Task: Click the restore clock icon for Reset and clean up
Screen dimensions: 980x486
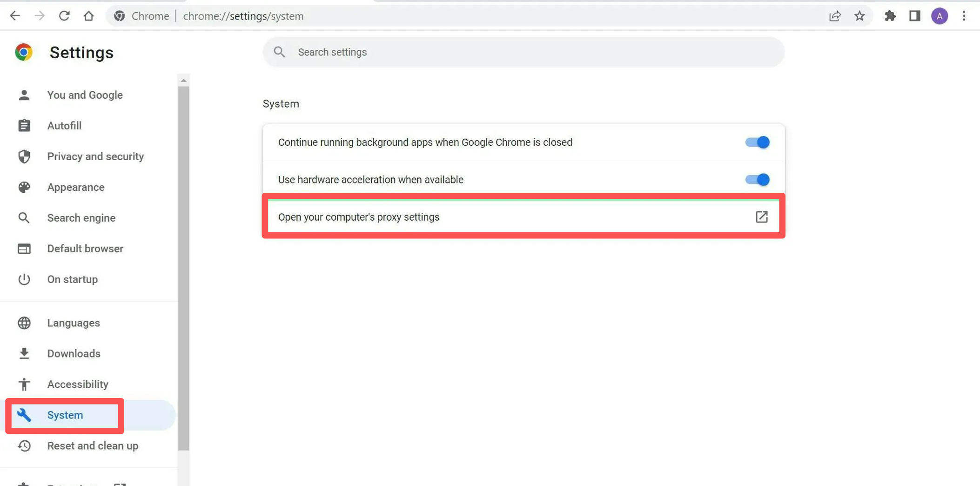Action: (24, 445)
